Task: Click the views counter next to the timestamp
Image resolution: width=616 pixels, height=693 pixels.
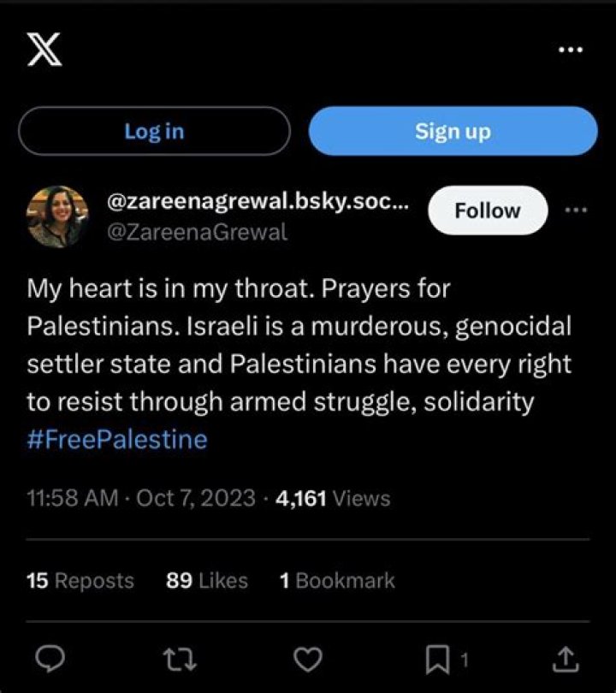Action: [335, 497]
